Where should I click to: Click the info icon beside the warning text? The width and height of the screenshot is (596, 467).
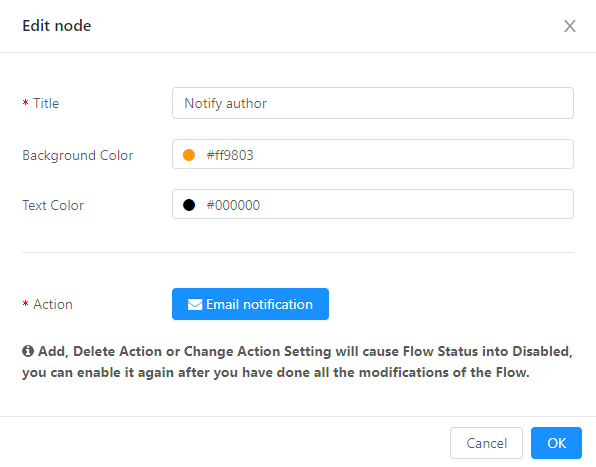click(x=28, y=351)
